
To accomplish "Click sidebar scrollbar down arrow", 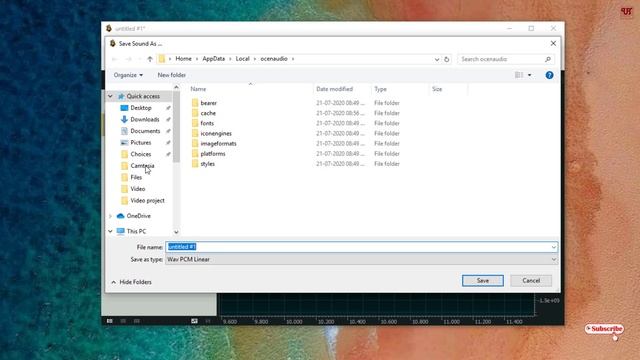I will click(x=176, y=232).
